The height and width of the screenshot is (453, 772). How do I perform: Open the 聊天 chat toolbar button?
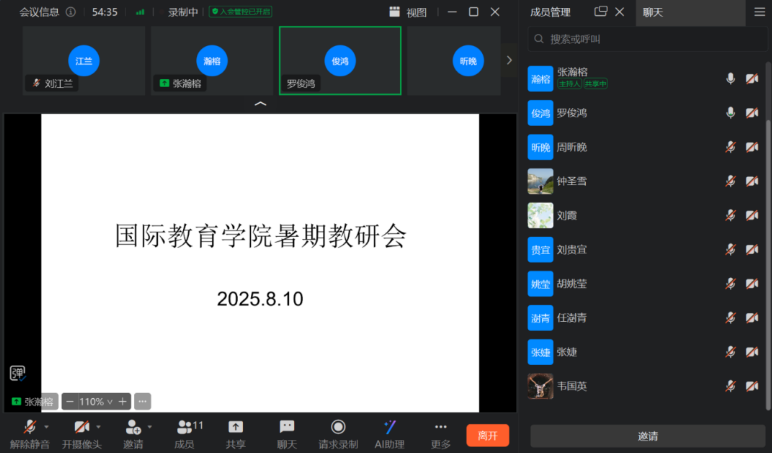pos(287,434)
